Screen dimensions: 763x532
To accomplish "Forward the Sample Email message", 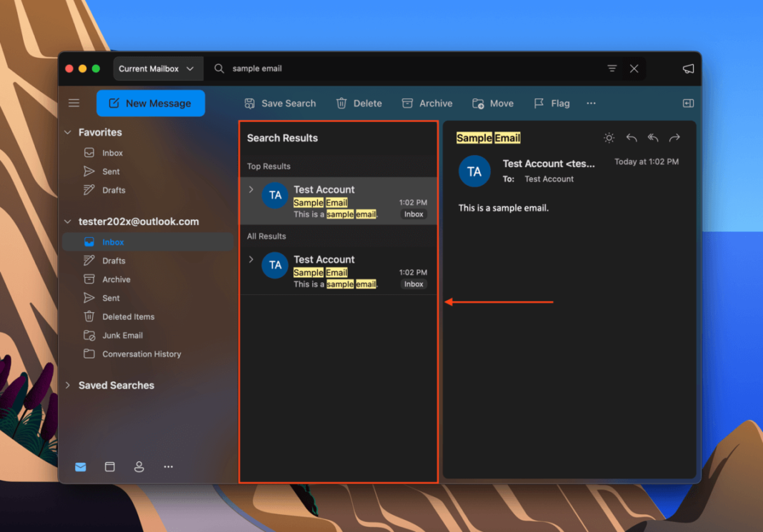I will 674,138.
